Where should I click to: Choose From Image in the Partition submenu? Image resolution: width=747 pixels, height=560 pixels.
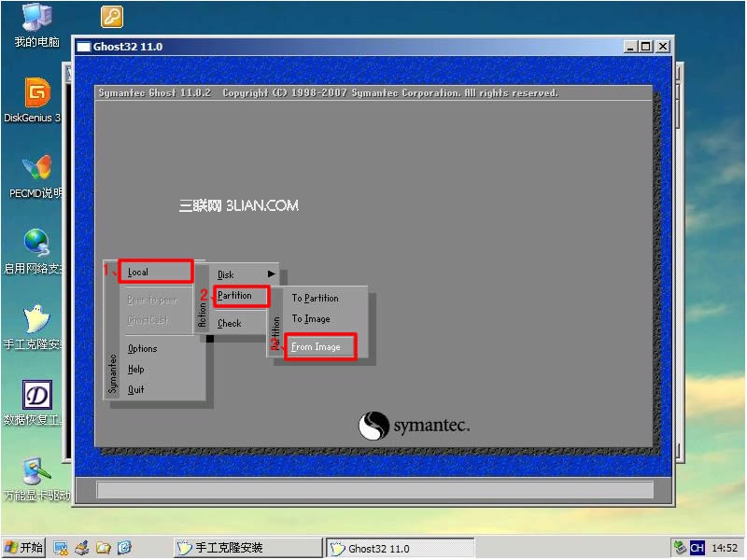click(x=320, y=346)
